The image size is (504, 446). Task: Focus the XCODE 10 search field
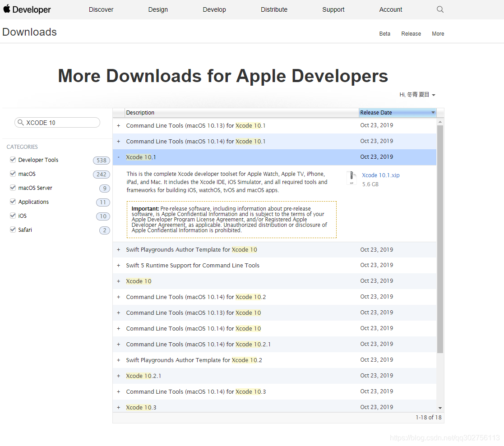pos(57,122)
